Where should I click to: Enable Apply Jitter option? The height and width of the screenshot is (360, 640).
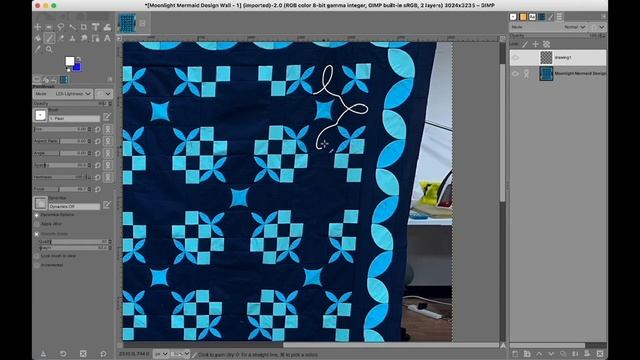click(x=37, y=224)
